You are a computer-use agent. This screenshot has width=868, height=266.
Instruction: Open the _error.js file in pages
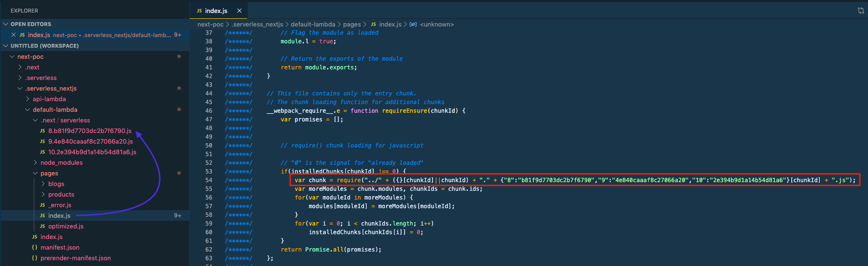click(60, 205)
